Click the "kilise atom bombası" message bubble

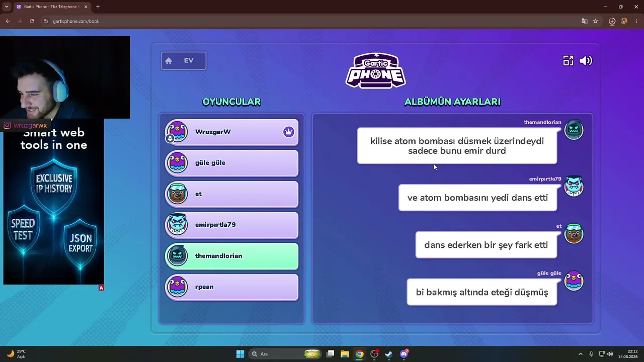(x=457, y=146)
